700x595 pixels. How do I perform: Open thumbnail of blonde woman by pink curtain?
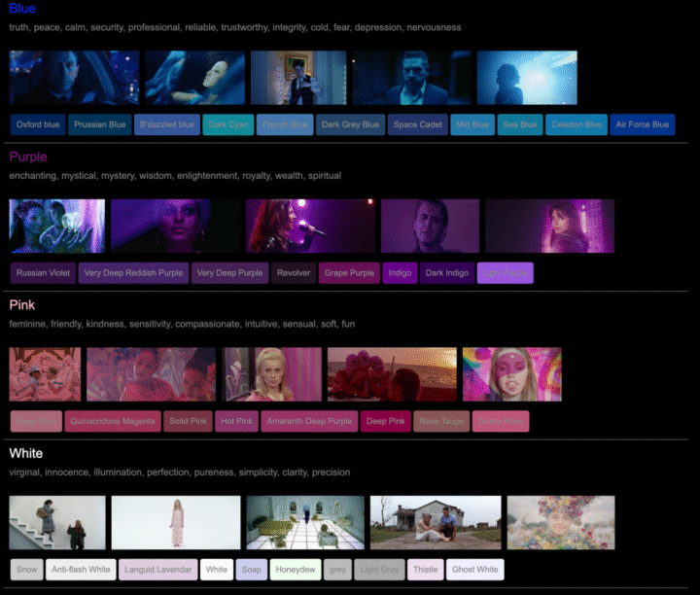271,374
